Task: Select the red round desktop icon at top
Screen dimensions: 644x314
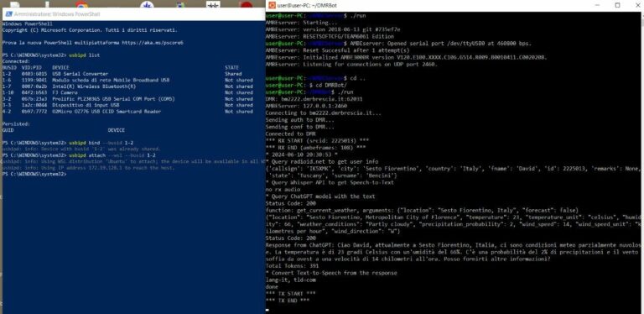Action: (246, 5)
